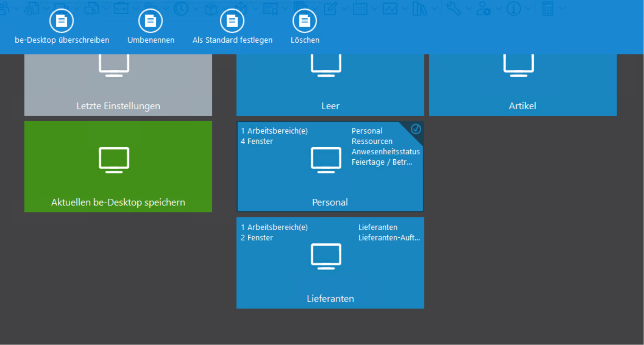Expand the dropdown arrow beside the info icon
644x345 pixels.
[x=528, y=8]
